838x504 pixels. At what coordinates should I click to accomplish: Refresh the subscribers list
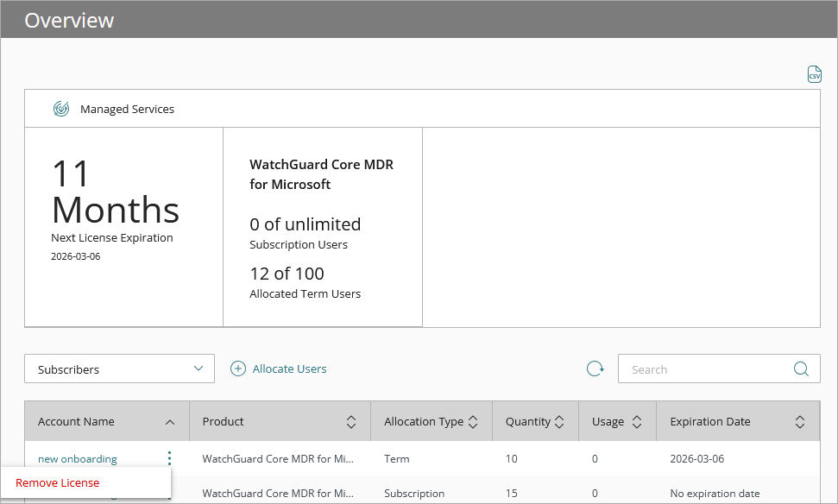tap(595, 369)
